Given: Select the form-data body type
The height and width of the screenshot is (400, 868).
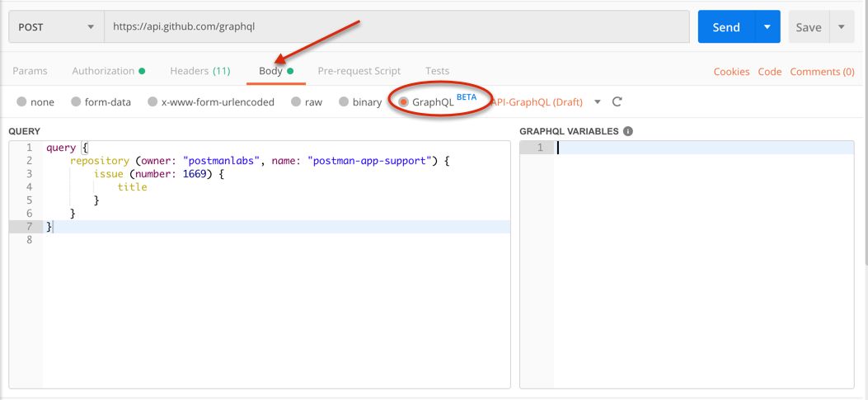Looking at the screenshot, I should tap(76, 102).
